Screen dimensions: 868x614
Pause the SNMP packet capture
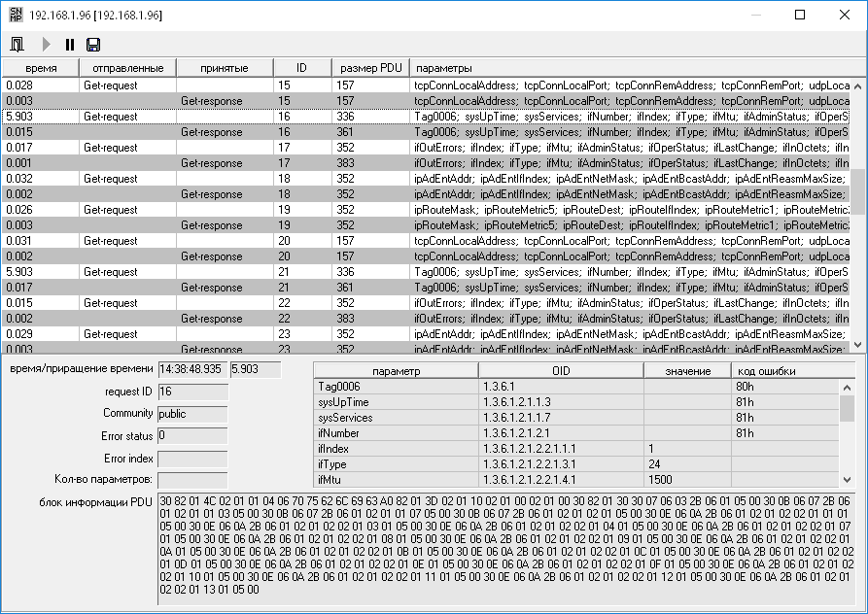pos(70,45)
